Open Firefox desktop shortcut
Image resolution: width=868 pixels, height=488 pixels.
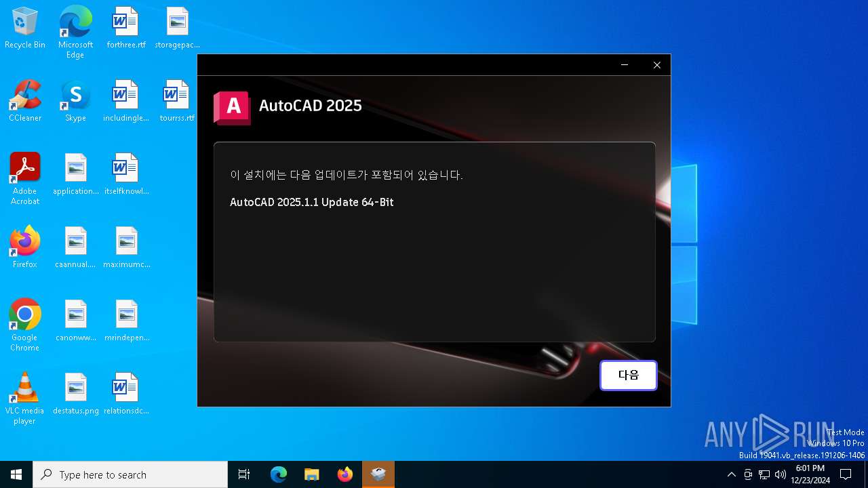[25, 248]
